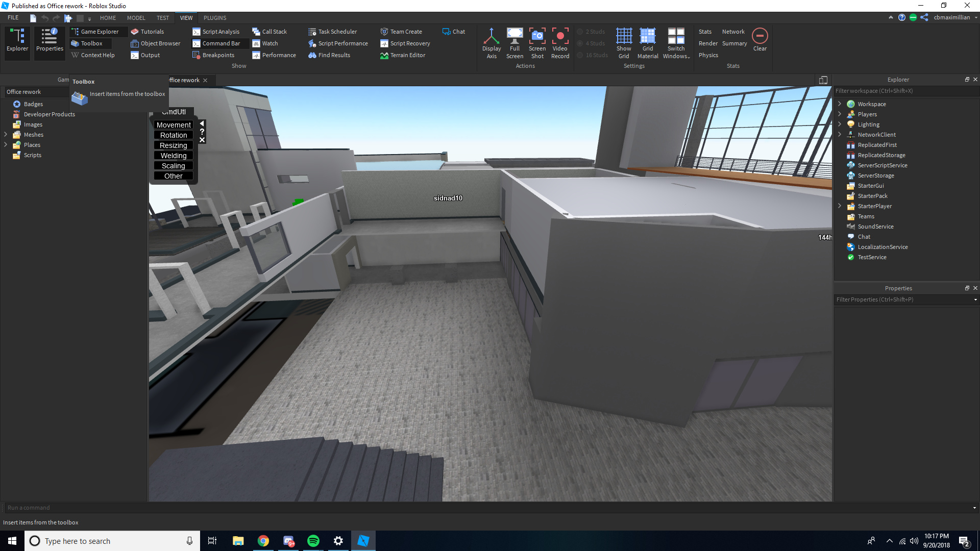Switch to the PLUGINS ribbon tab
Image resolution: width=980 pixels, height=551 pixels.
(214, 18)
